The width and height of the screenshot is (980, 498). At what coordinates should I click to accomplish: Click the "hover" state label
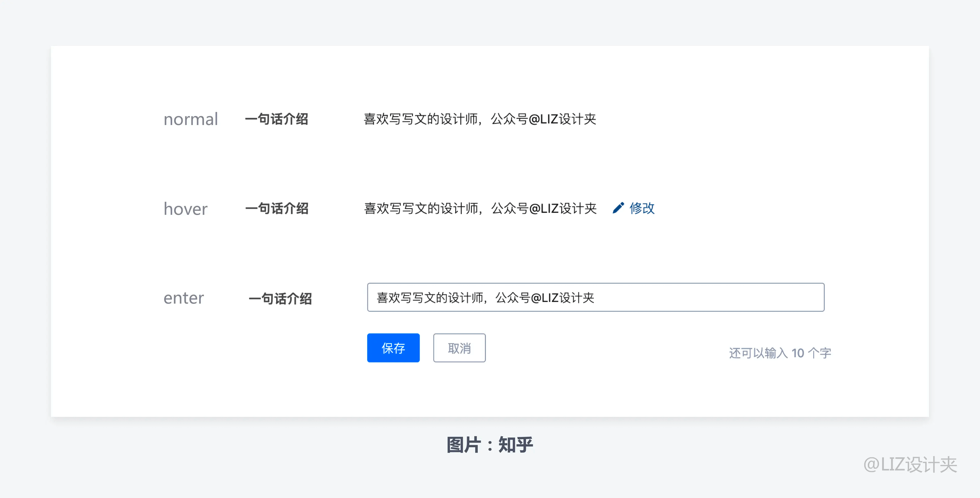click(186, 209)
